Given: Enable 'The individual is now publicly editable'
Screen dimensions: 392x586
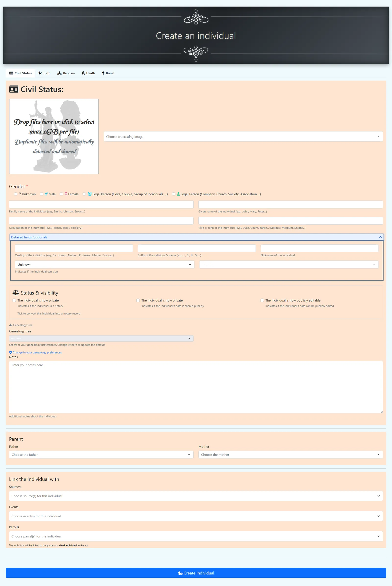Looking at the screenshot, I should 262,300.
